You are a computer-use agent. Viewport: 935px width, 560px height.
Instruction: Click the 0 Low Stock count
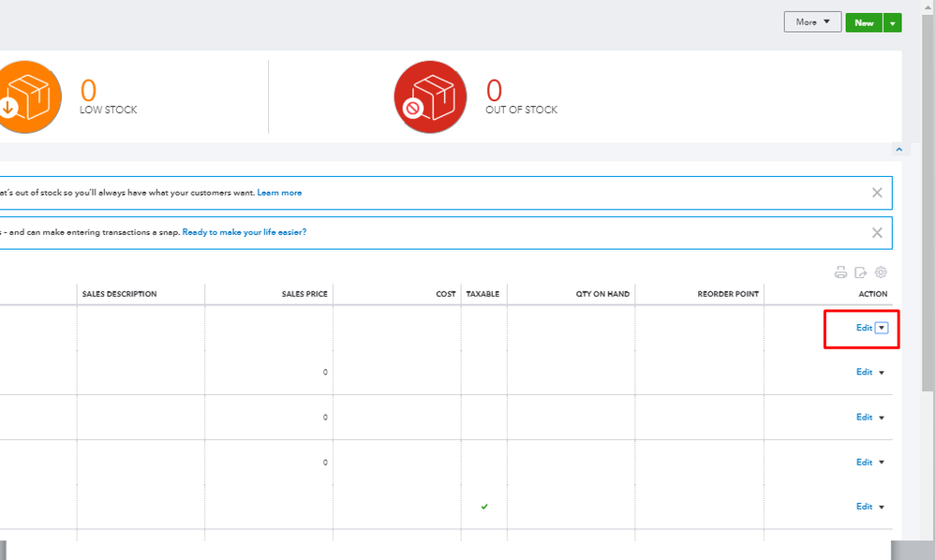coord(88,91)
